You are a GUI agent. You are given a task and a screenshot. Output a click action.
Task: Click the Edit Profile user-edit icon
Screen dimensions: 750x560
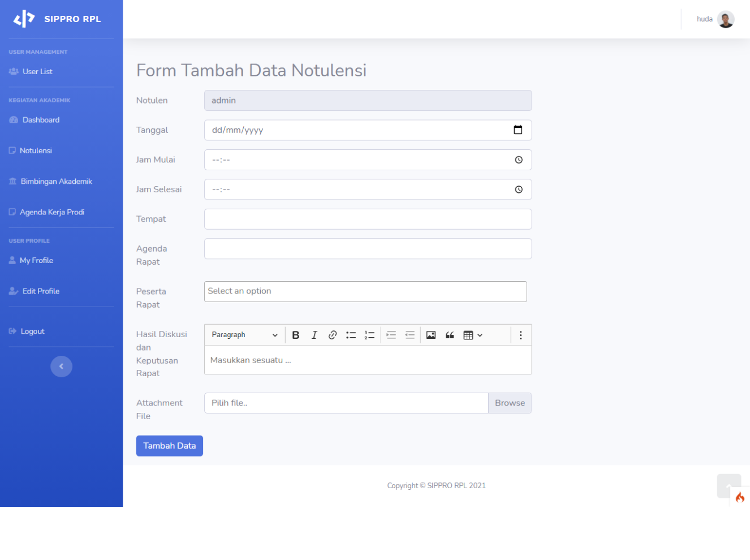[x=14, y=291]
